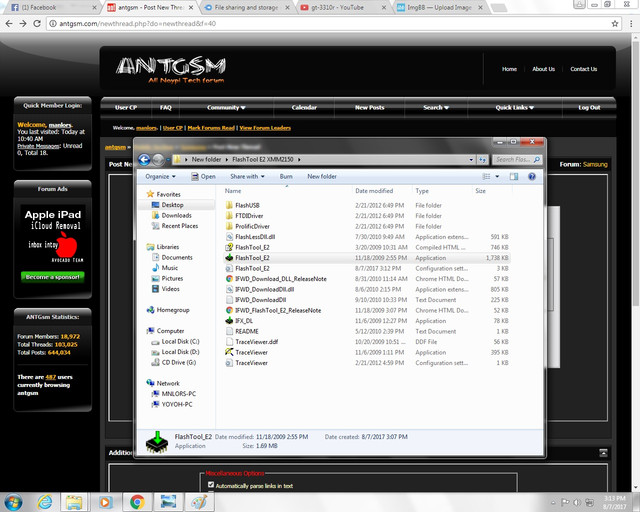
Task: Click the refresh icon beside Explorer address bar
Action: 482,160
